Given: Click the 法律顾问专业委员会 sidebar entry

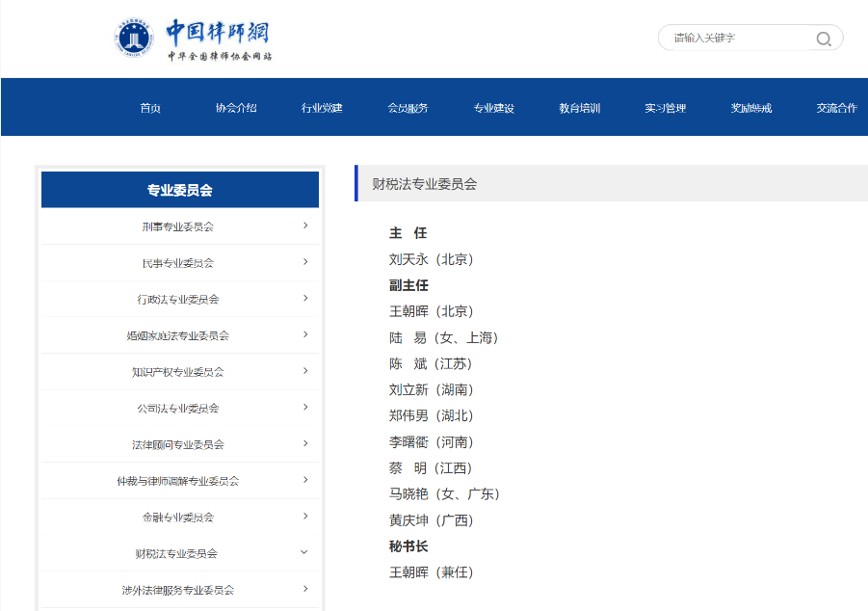Looking at the screenshot, I should point(178,444).
